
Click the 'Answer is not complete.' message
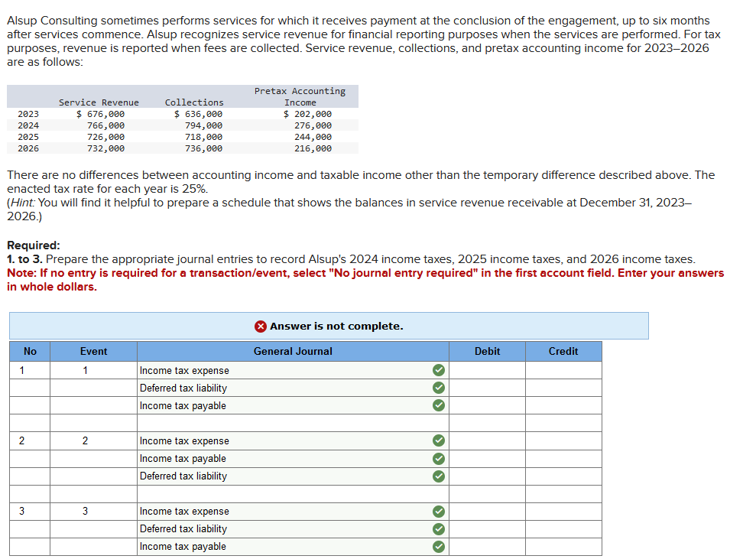336,327
